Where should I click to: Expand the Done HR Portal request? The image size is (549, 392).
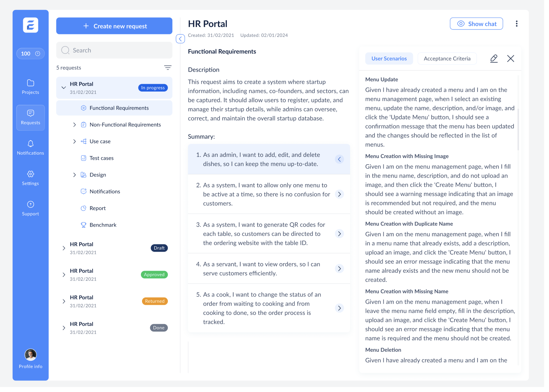coord(64,328)
